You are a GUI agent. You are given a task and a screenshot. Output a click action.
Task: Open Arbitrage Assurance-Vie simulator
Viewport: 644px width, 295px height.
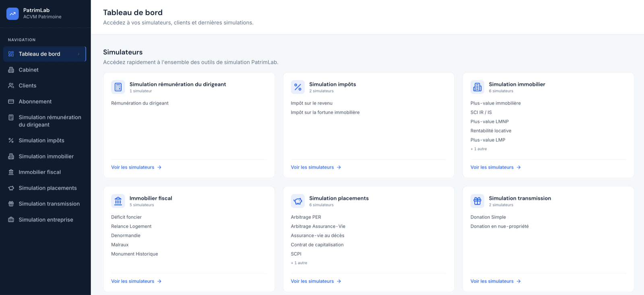pyautogui.click(x=318, y=226)
